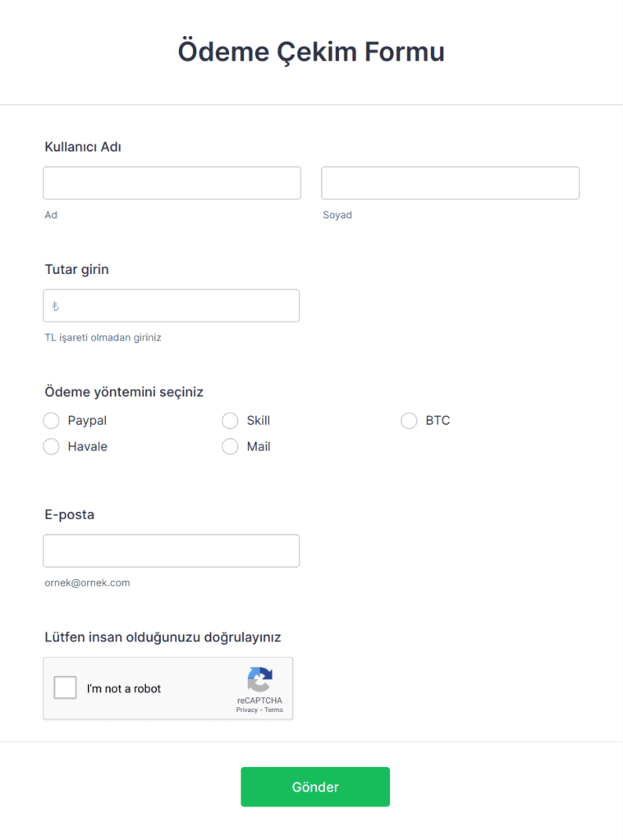This screenshot has width=623, height=840.
Task: Click the Ödeme Çekim Formu heading
Action: click(311, 52)
